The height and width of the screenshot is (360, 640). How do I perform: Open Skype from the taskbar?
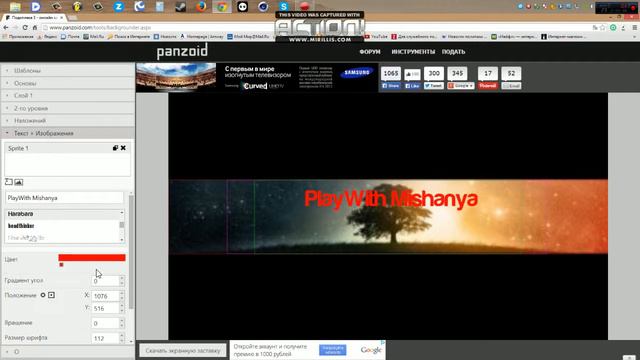284,6
